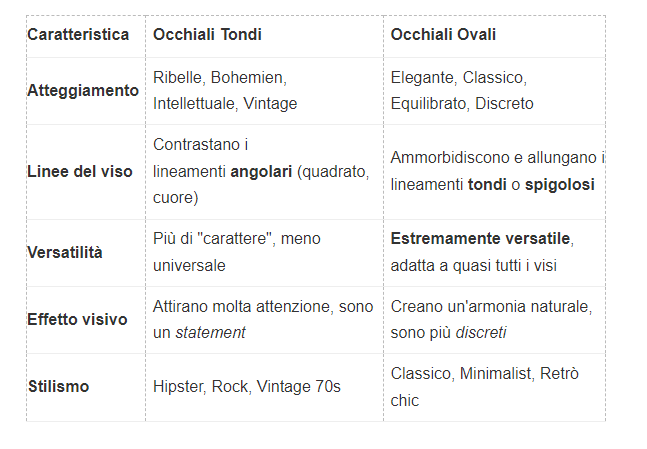Select the "Atteggiamento" row label
This screenshot has width=647, height=449.
[x=83, y=90]
